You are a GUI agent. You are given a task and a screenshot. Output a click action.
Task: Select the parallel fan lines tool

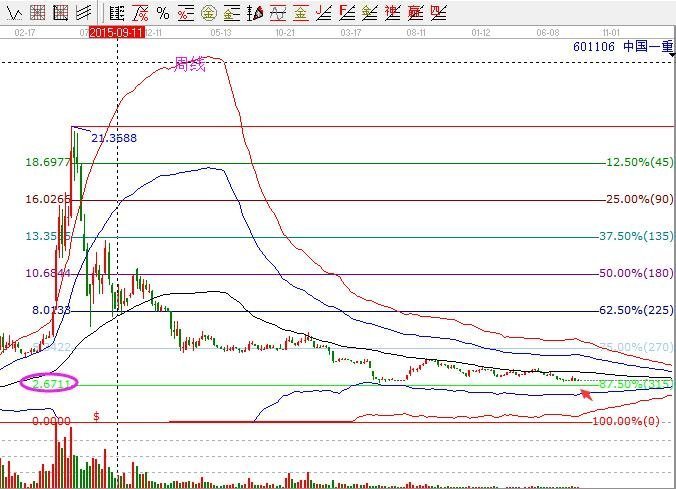(x=82, y=13)
